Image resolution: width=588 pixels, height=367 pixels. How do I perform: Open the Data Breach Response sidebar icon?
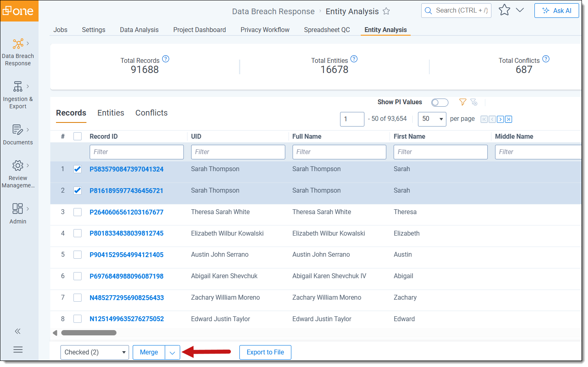(18, 44)
